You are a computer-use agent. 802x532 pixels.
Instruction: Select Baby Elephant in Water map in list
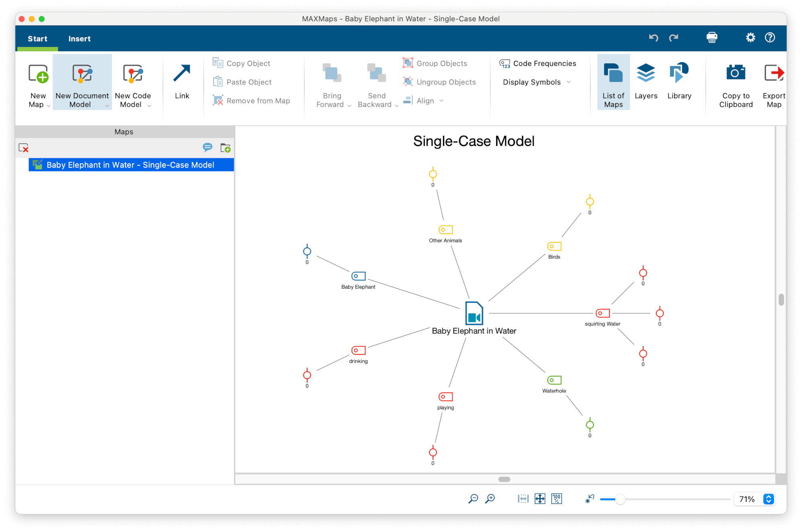click(x=130, y=165)
